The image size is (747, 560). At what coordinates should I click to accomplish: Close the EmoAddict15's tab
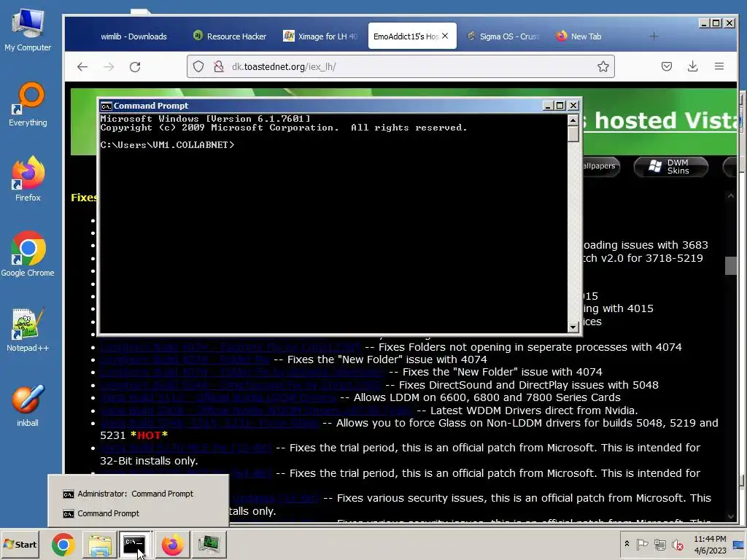tap(445, 36)
